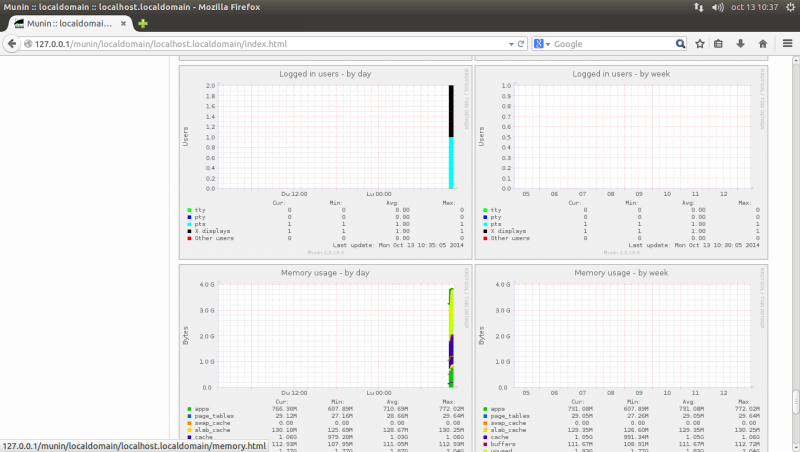Open the downloads arrow icon
The height and width of the screenshot is (452, 800).
(741, 44)
